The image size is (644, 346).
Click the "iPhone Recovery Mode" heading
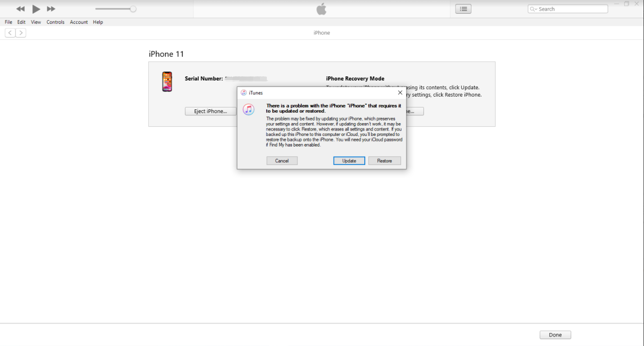click(355, 79)
